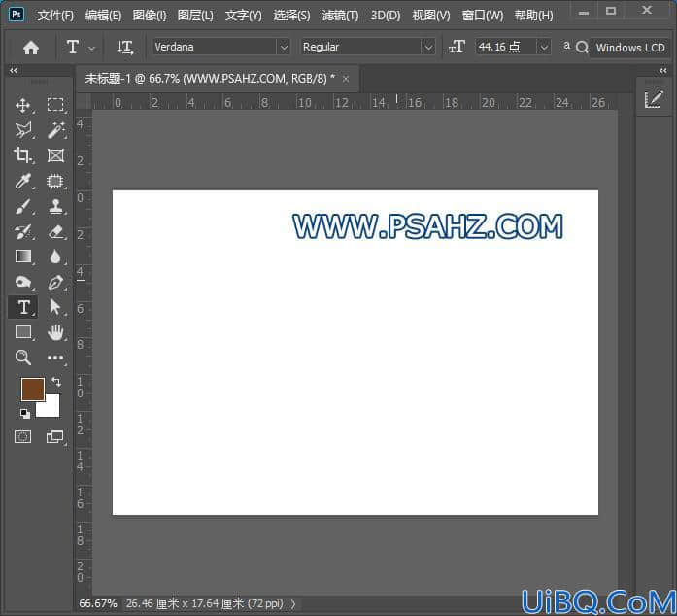Select the Patch healing tool

tap(55, 181)
